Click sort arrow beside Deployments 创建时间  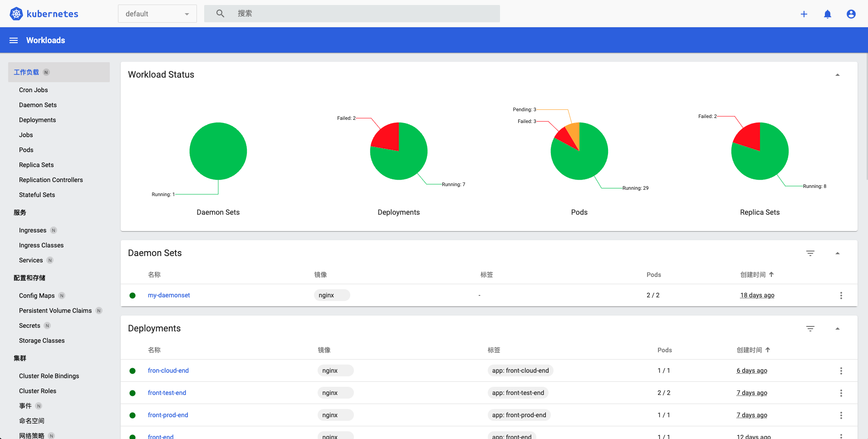click(x=768, y=350)
